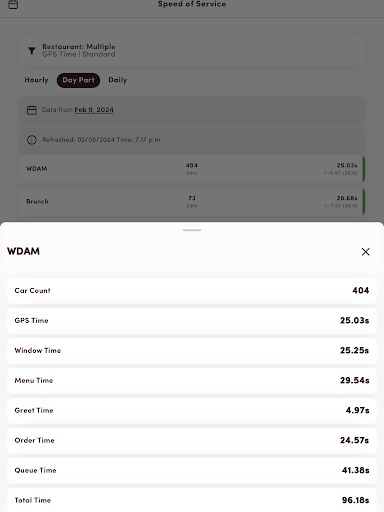384x512 pixels.
Task: Tap the Menu Time row
Action: point(192,381)
